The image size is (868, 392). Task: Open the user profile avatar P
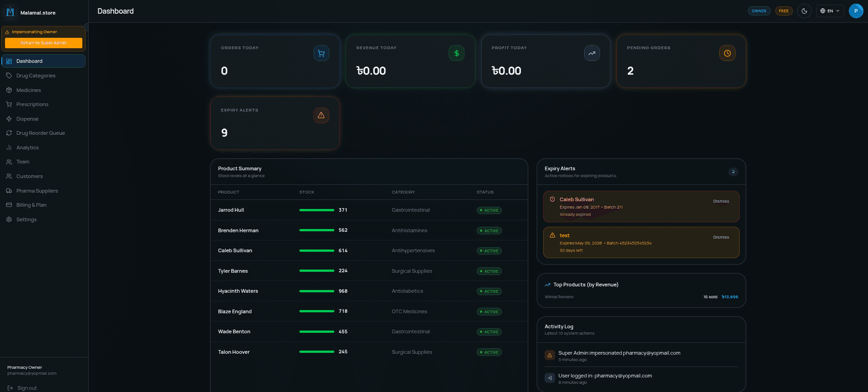pyautogui.click(x=856, y=11)
